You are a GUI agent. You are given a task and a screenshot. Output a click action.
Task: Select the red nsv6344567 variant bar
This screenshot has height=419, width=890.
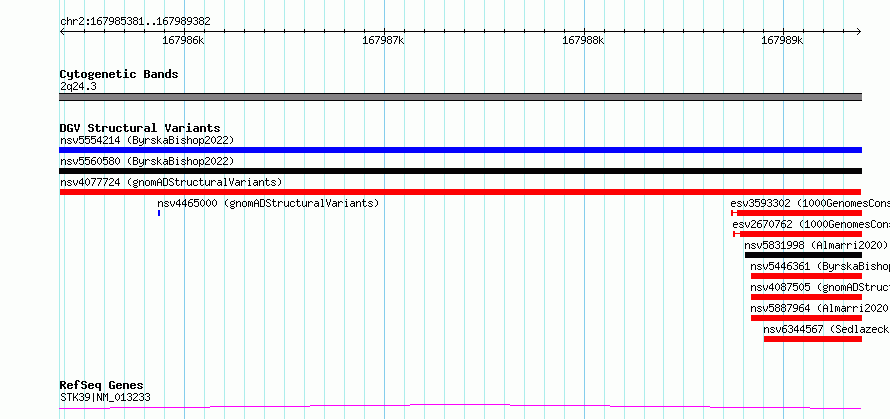coord(813,339)
